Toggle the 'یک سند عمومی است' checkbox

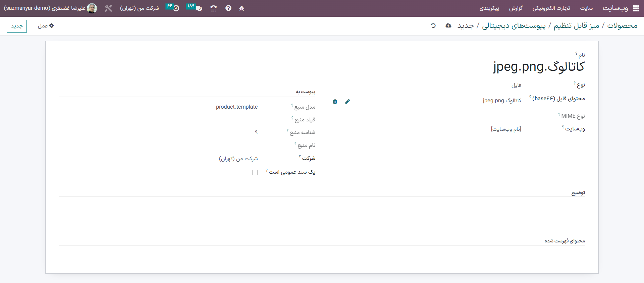click(x=255, y=172)
